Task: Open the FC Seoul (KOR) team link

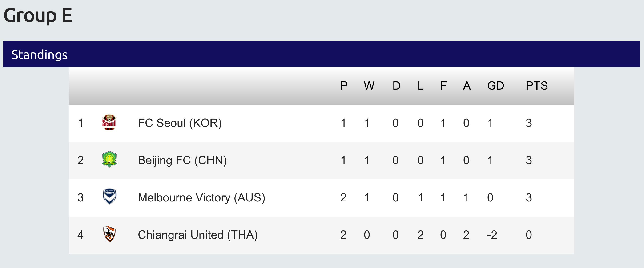Action: click(x=180, y=123)
